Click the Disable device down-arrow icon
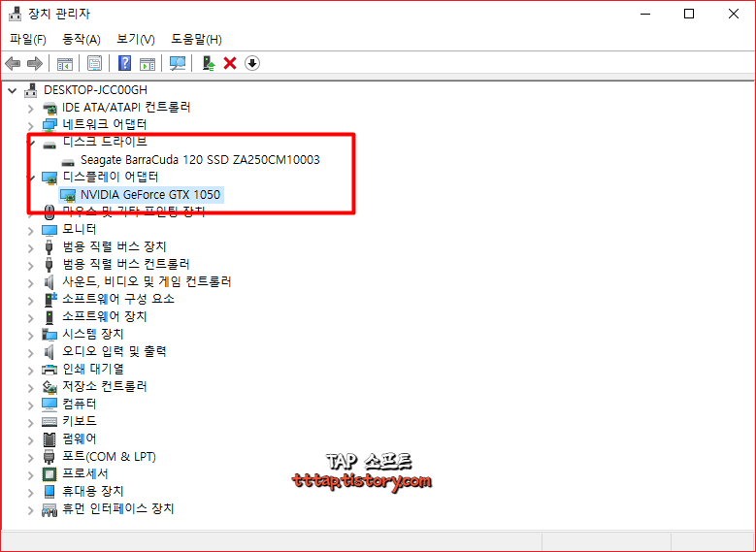Viewport: 756px width, 552px height. 252,63
